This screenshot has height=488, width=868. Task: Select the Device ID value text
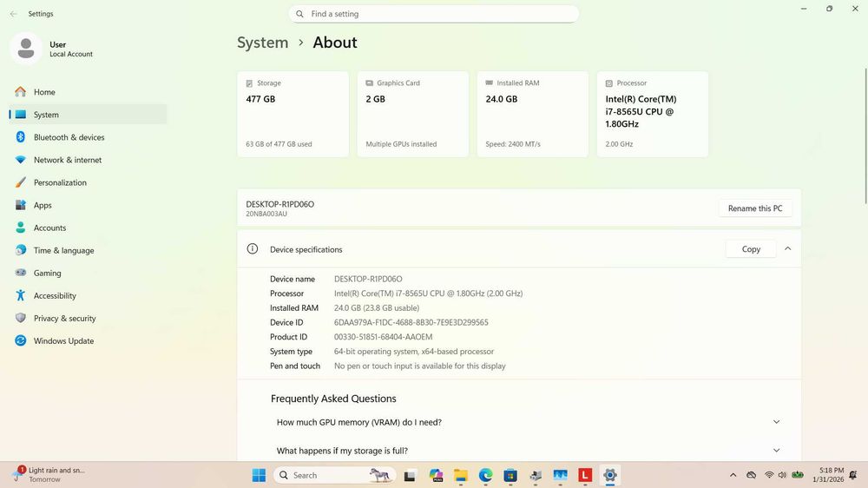point(411,322)
